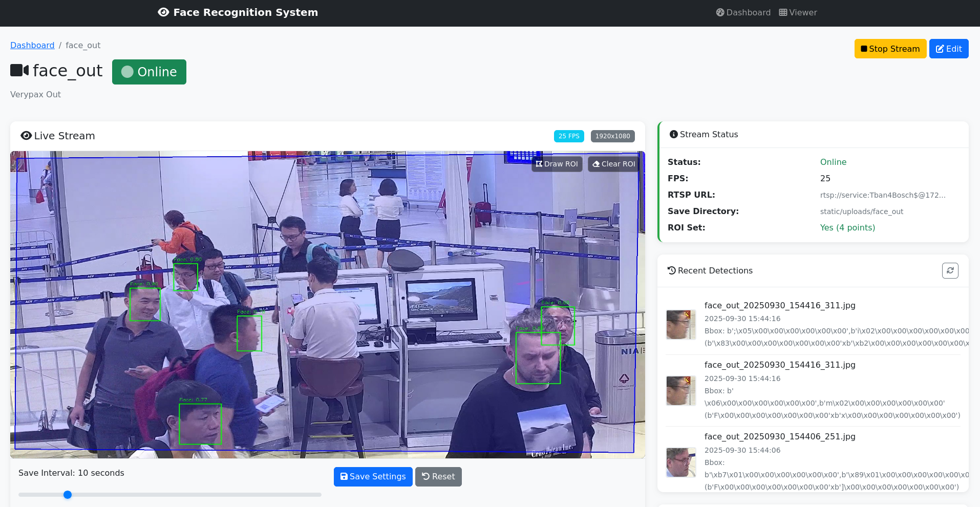Follow the Dashboard breadcrumb link
980x507 pixels.
pos(32,45)
